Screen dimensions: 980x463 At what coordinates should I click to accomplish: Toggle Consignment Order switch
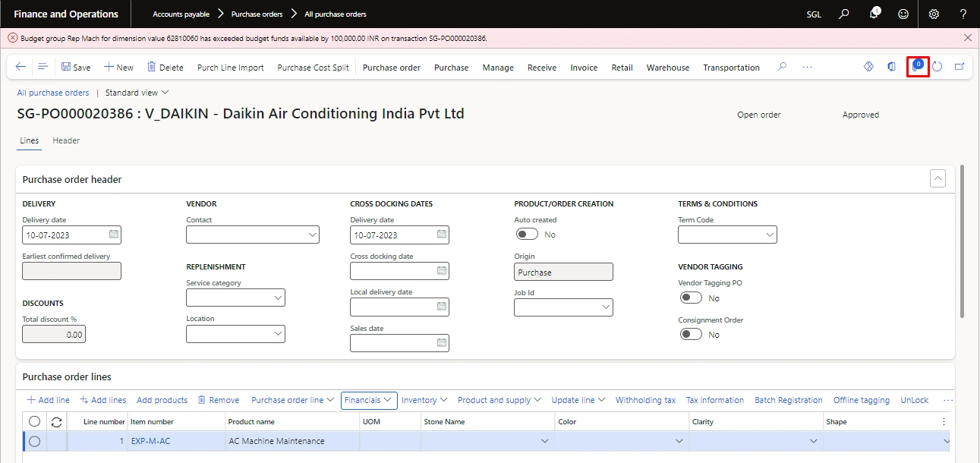point(691,334)
